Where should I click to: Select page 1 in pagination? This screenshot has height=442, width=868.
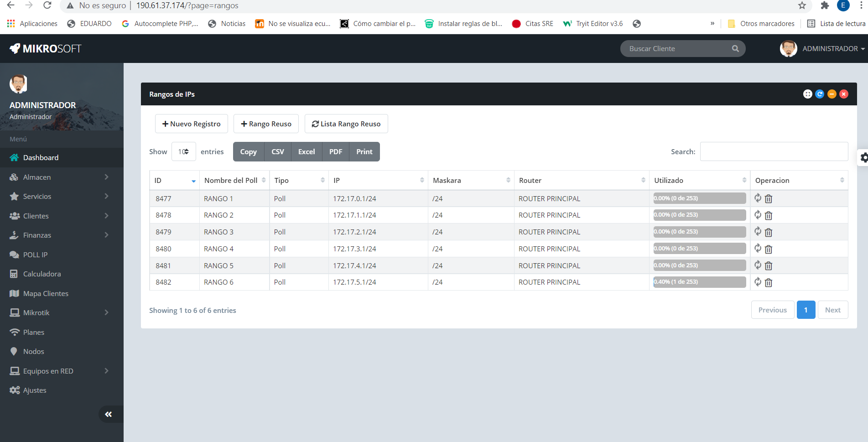806,310
